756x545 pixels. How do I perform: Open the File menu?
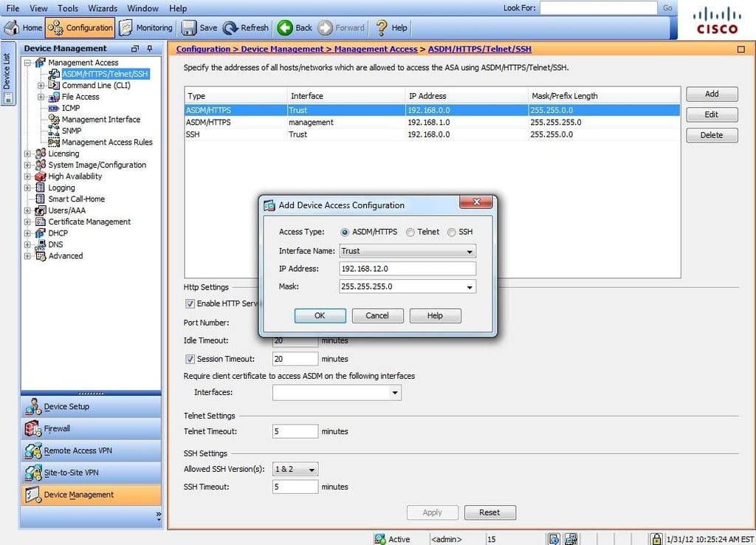[x=13, y=8]
